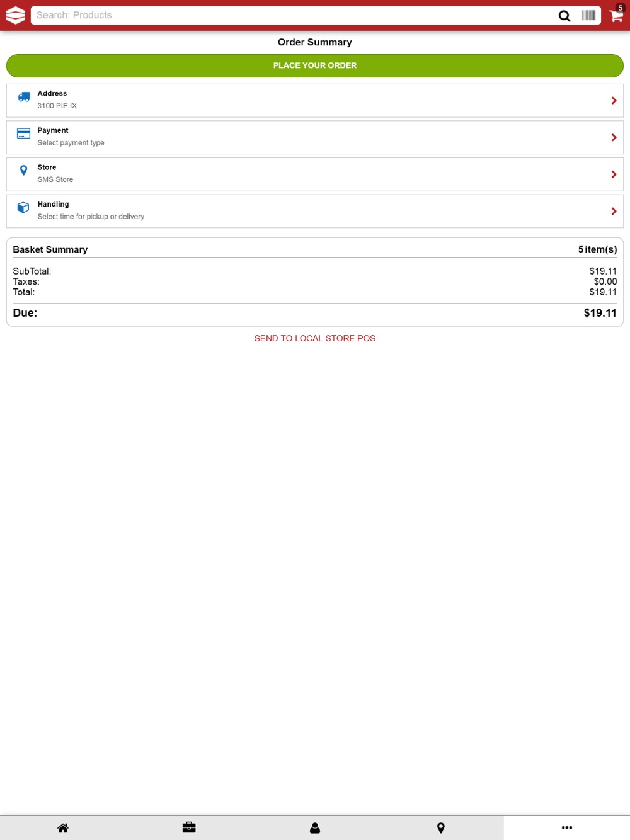
Task: Open the briefcase tab in bottom bar
Action: coord(189,827)
